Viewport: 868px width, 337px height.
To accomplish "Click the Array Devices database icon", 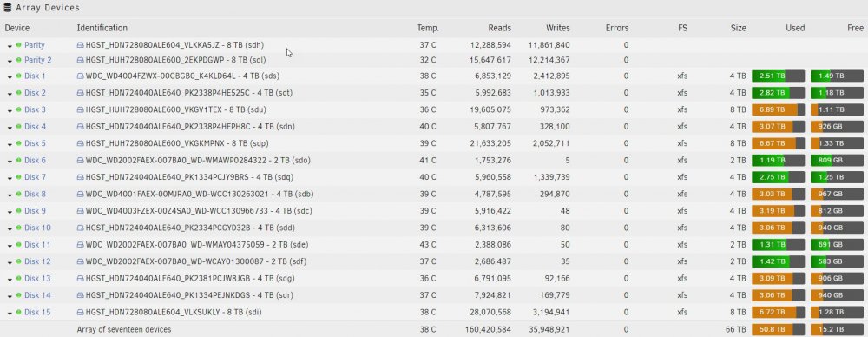I will coord(8,8).
